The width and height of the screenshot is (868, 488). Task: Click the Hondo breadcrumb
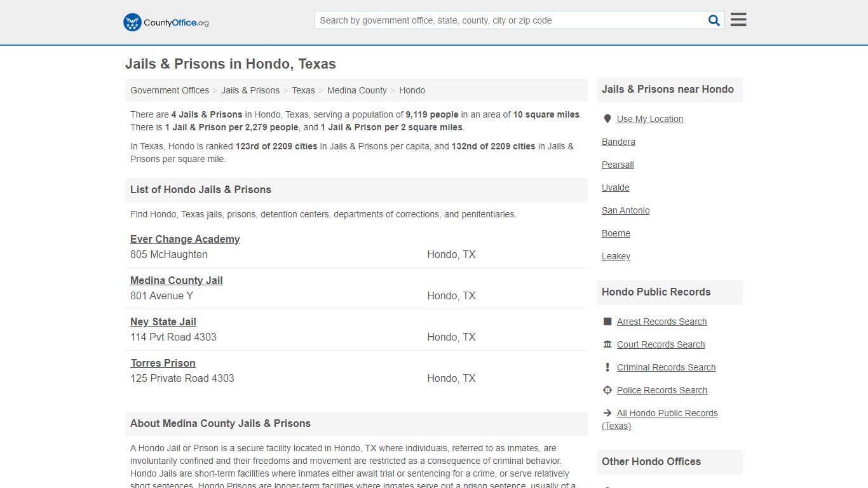(412, 90)
